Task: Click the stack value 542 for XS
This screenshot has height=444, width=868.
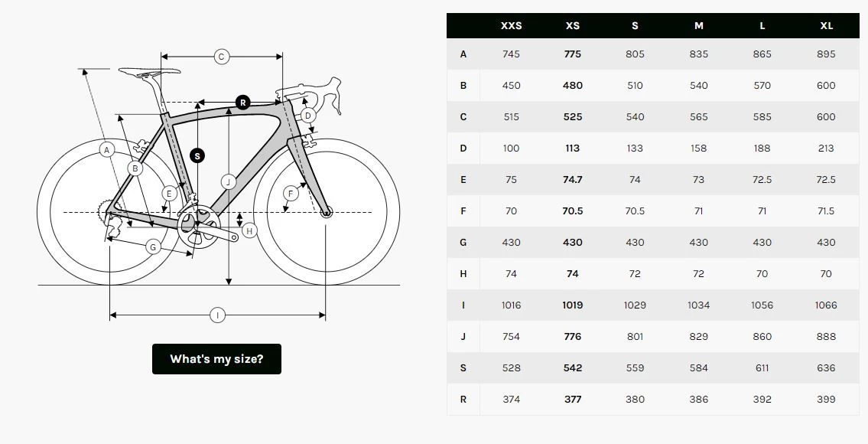Action: (571, 367)
